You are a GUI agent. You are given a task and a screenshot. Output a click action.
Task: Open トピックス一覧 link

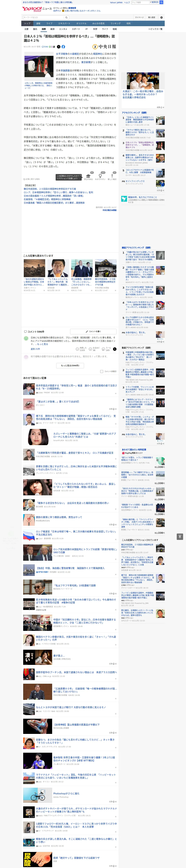pyautogui.click(x=155, y=29)
